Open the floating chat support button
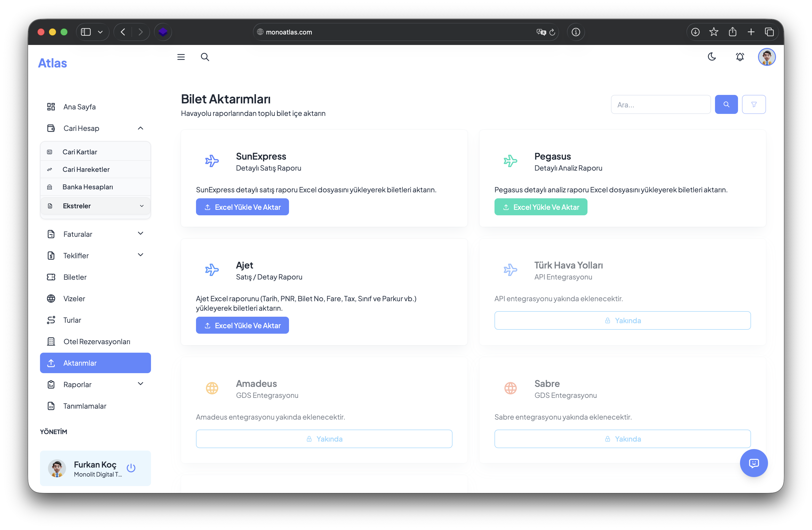812x530 pixels. pos(754,463)
